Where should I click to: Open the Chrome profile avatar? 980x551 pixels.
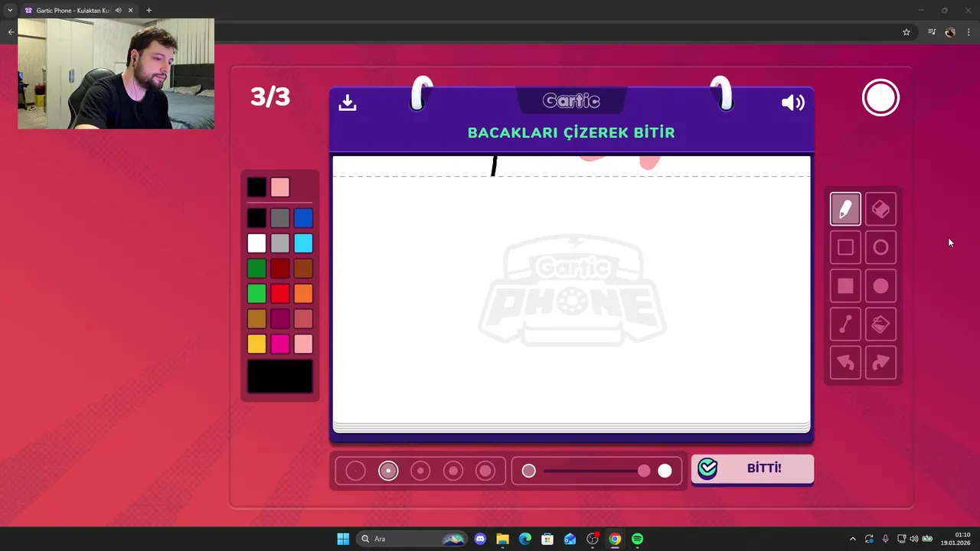click(x=950, y=32)
